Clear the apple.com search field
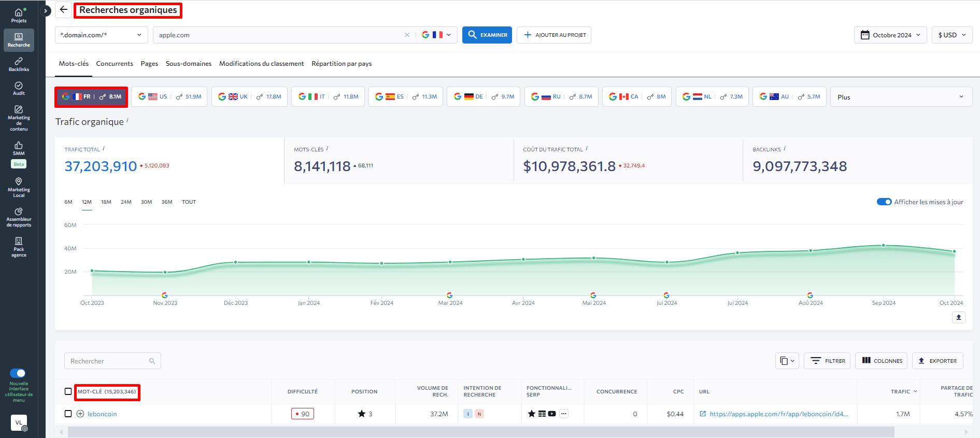980x438 pixels. [407, 35]
